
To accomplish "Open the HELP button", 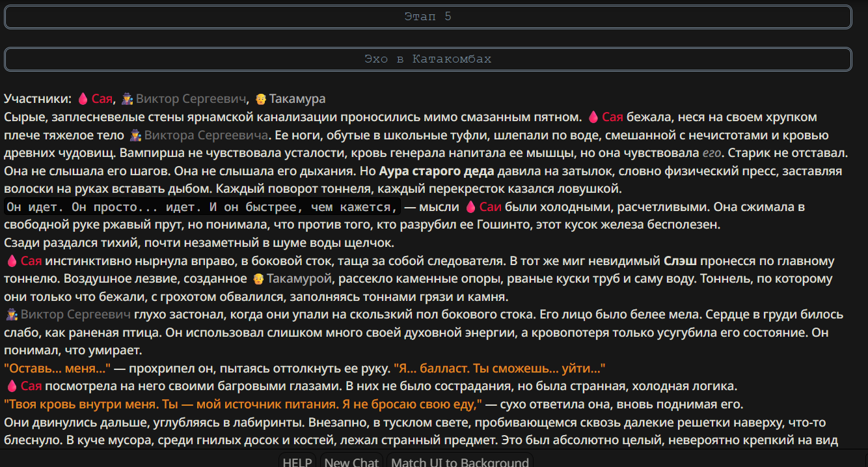I will click(298, 461).
